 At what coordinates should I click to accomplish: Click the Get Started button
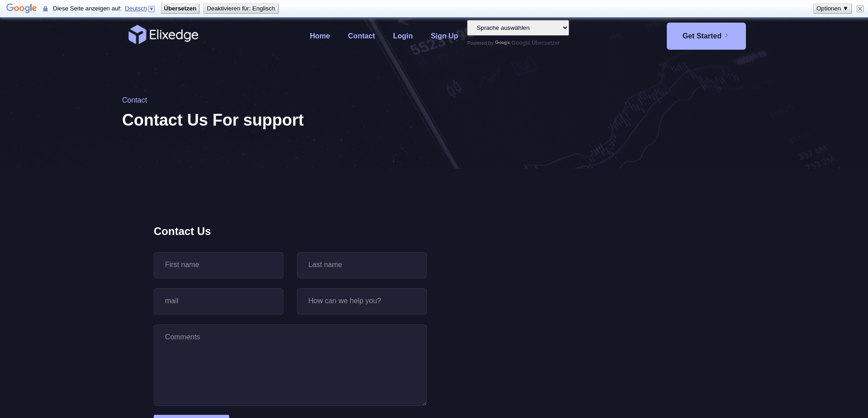(706, 36)
